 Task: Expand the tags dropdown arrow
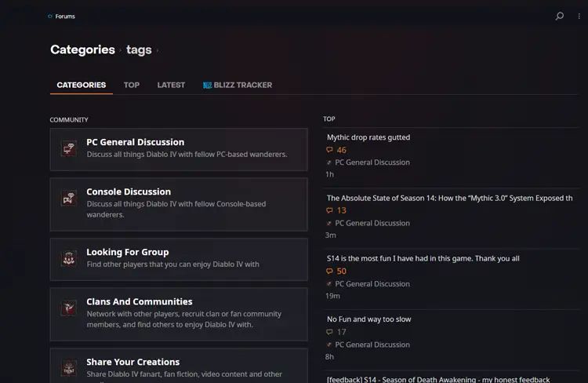[157, 50]
